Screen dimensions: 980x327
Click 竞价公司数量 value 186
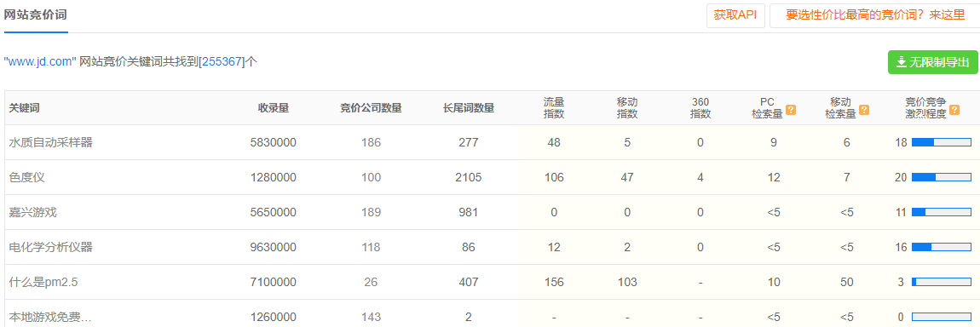(371, 142)
